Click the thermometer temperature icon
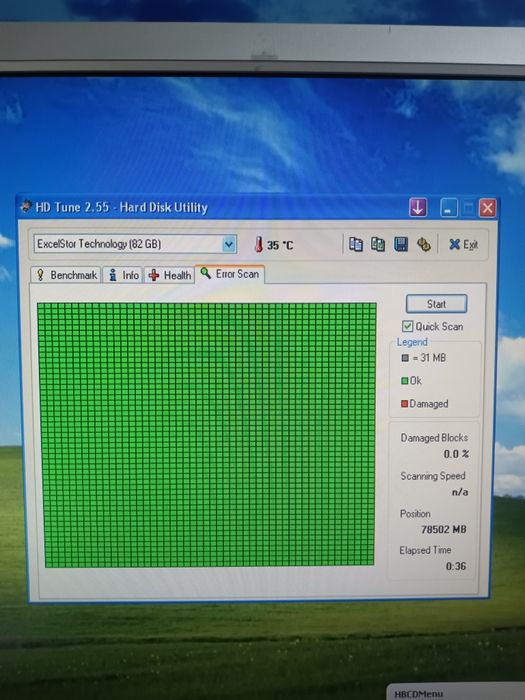 pos(258,244)
